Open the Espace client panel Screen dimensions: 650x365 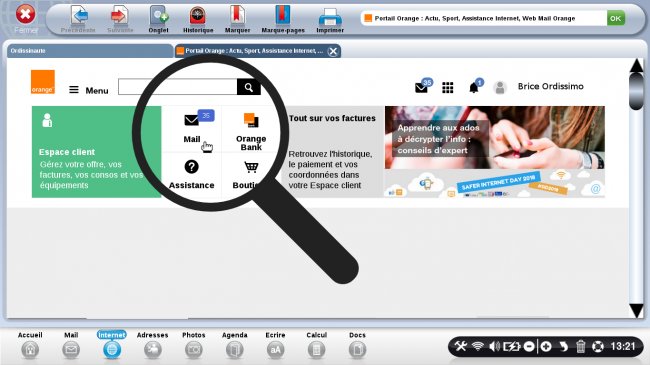click(97, 152)
